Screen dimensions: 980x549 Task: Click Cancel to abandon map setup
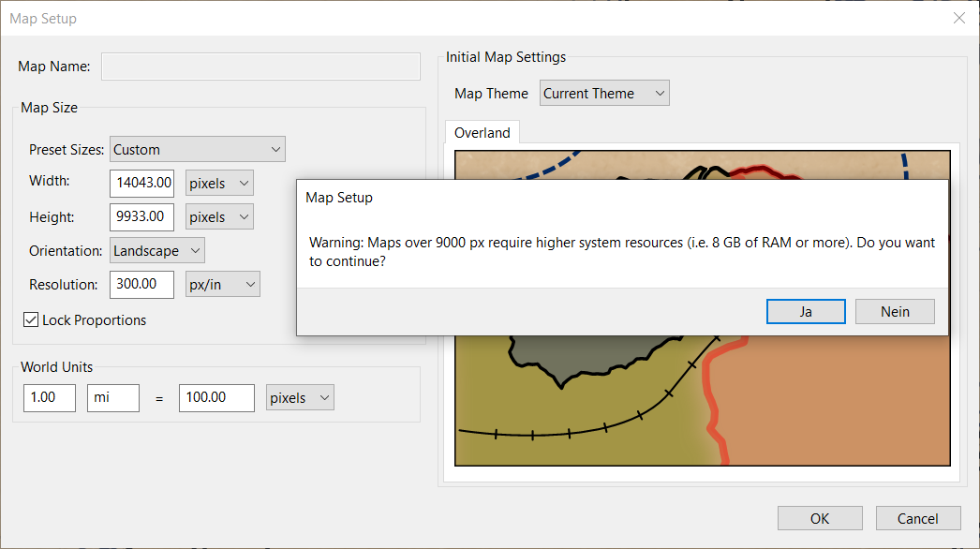[x=917, y=517]
